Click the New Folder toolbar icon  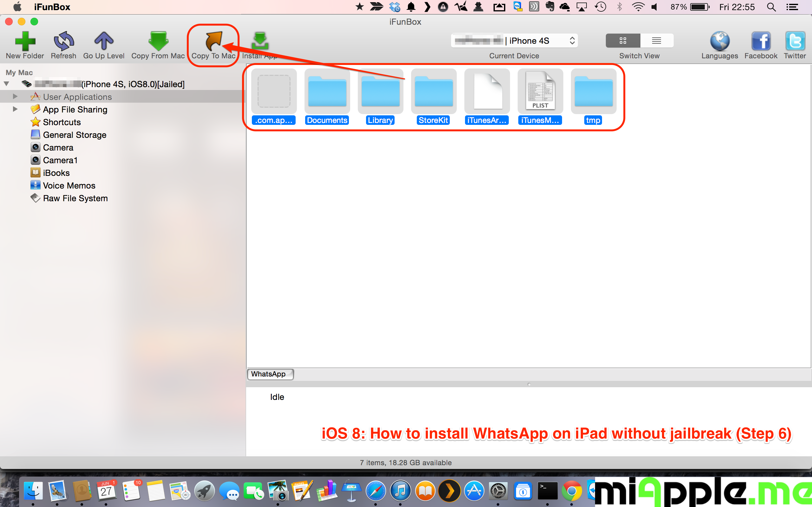tap(25, 42)
